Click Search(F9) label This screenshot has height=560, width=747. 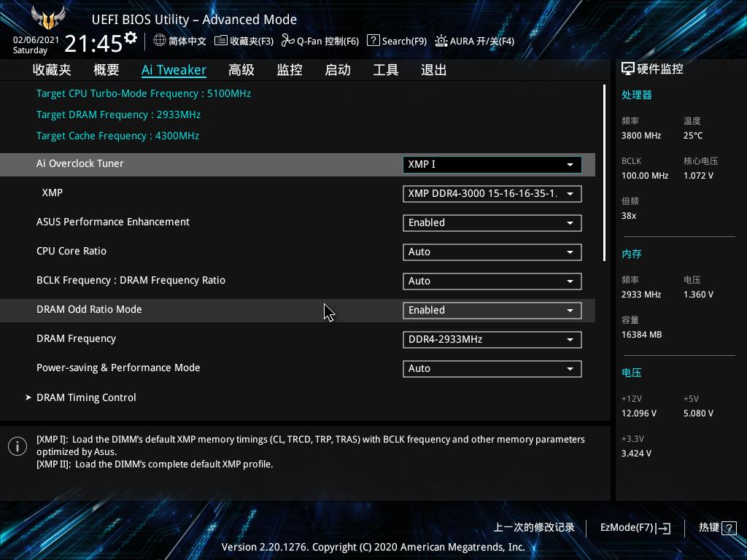tap(404, 41)
